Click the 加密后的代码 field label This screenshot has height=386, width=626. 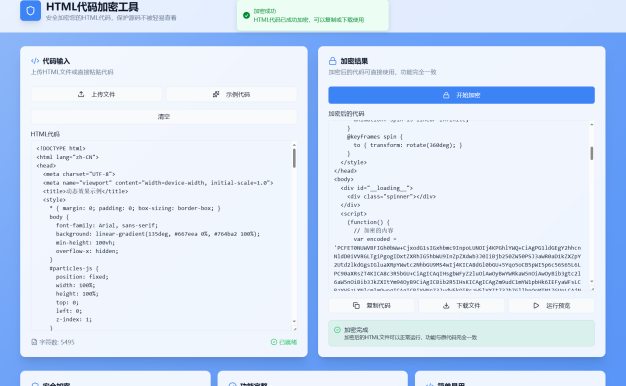click(x=346, y=113)
